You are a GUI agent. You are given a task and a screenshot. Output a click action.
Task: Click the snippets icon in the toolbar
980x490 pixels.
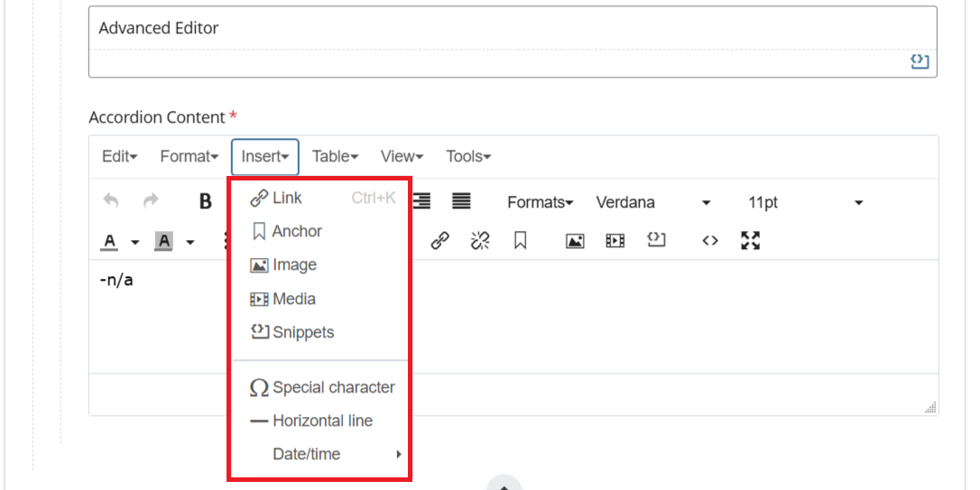pyautogui.click(x=656, y=241)
